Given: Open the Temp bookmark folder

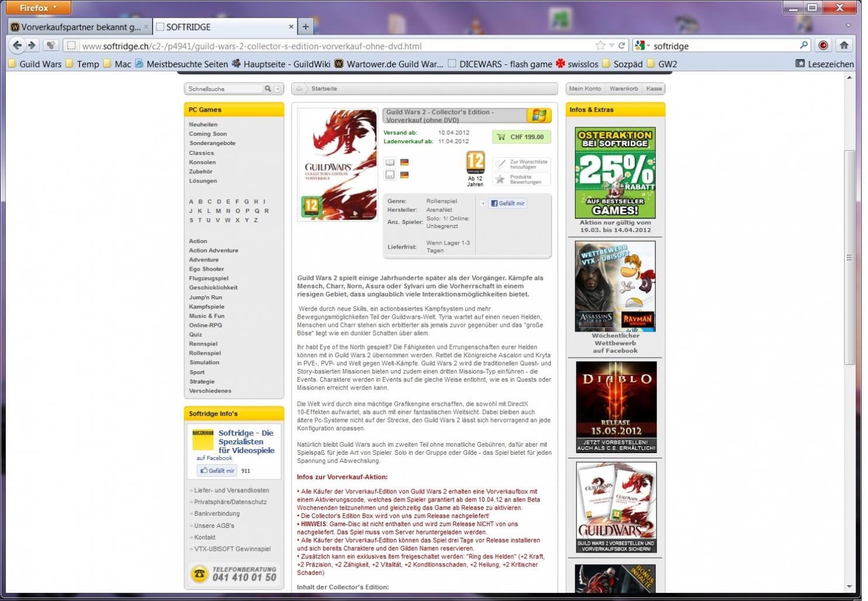Looking at the screenshot, I should 82,64.
